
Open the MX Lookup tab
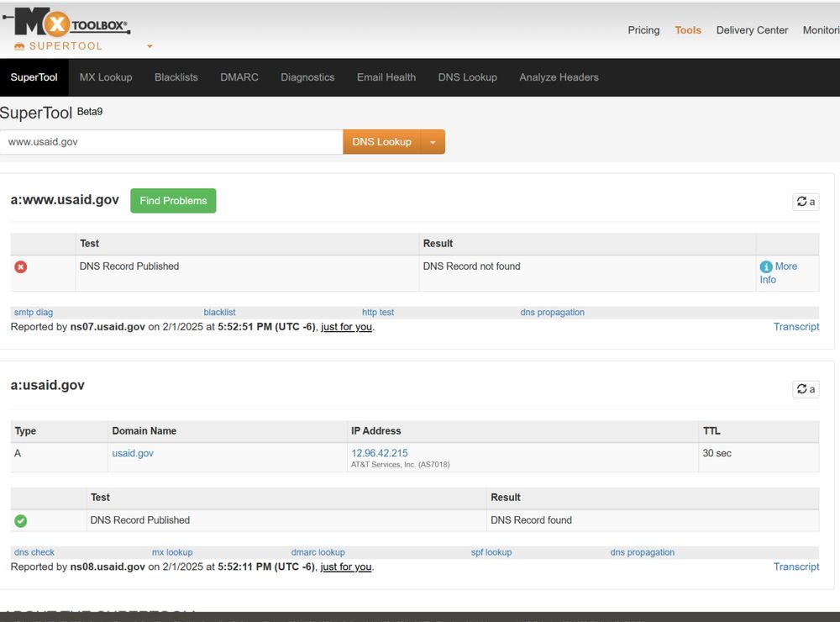click(106, 77)
